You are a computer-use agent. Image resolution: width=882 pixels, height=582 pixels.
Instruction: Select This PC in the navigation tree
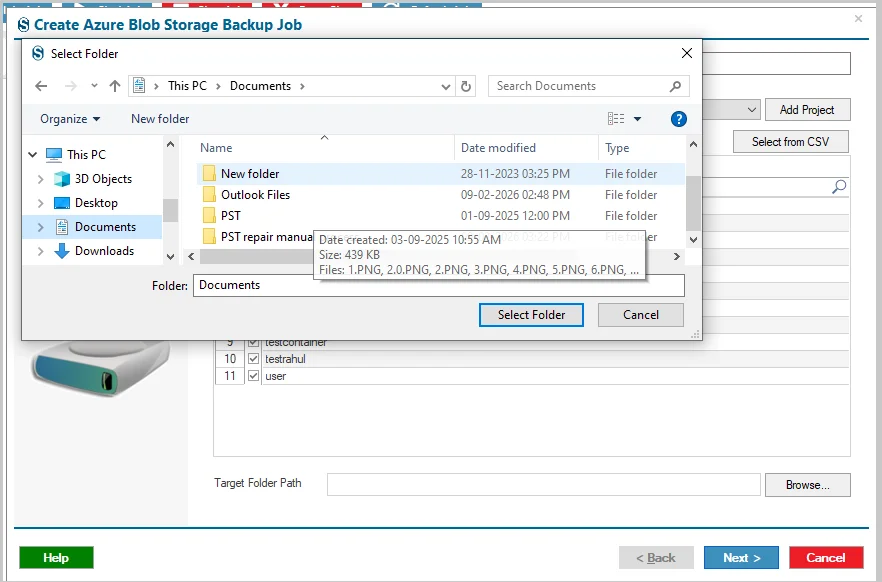86,155
